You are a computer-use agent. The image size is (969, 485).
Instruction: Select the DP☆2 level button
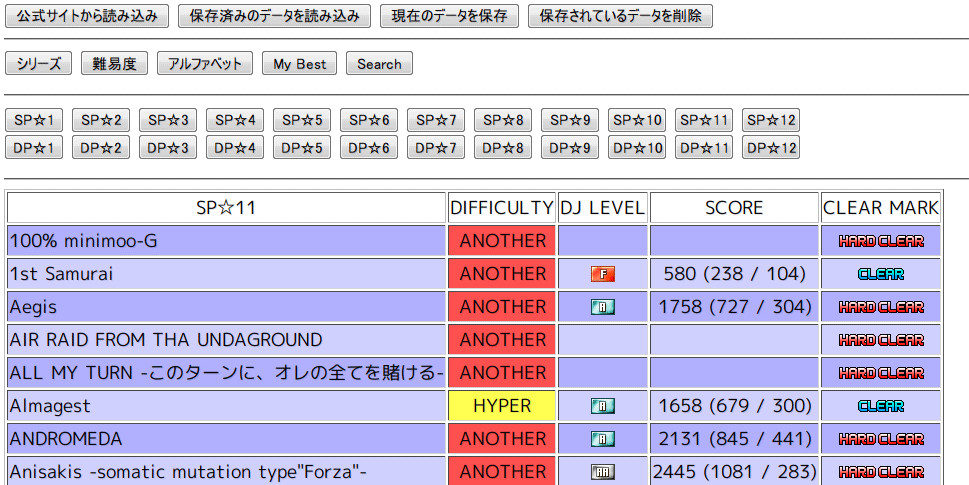pos(101,147)
